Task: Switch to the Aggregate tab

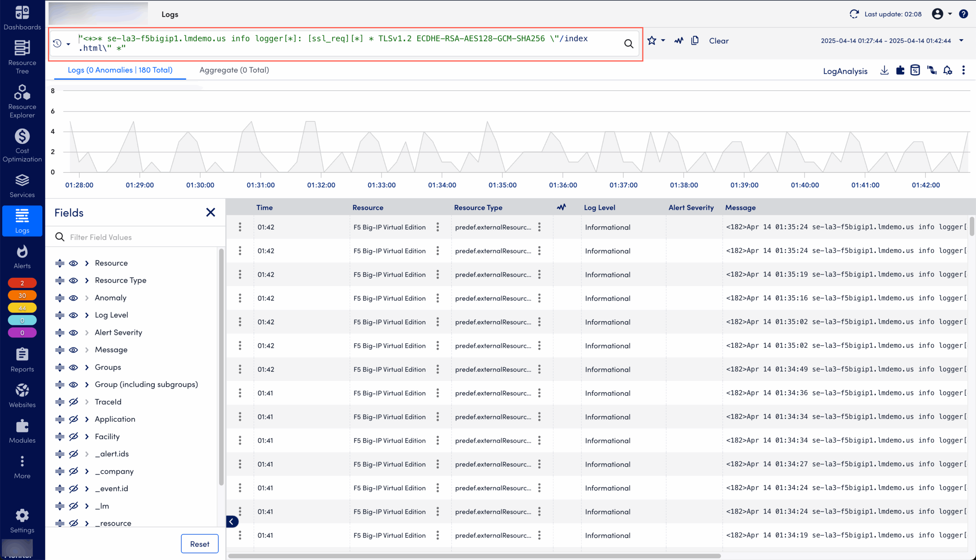Action: 234,70
